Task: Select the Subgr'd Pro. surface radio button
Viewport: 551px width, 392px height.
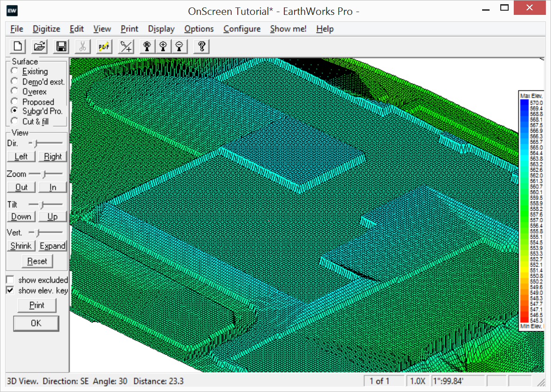Action: [14, 111]
